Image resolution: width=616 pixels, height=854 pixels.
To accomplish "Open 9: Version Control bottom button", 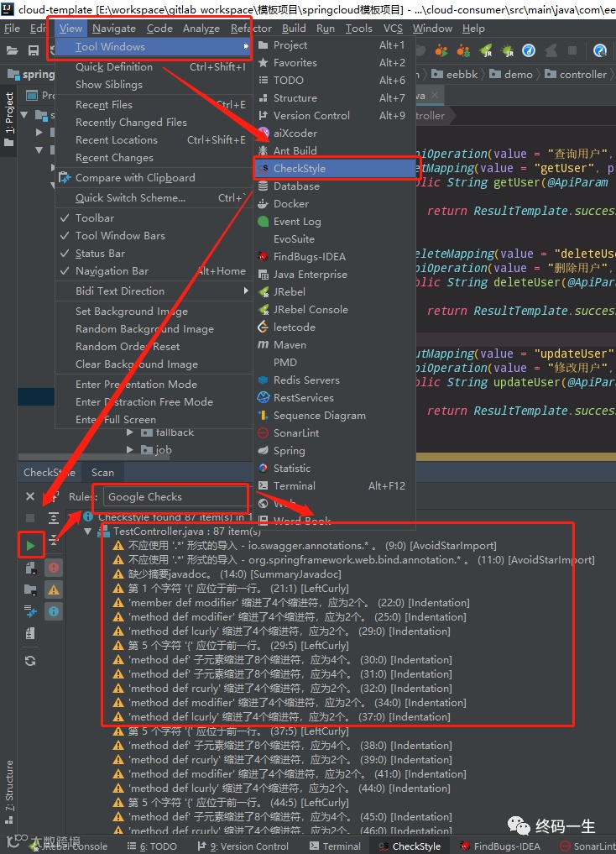I will [x=243, y=846].
